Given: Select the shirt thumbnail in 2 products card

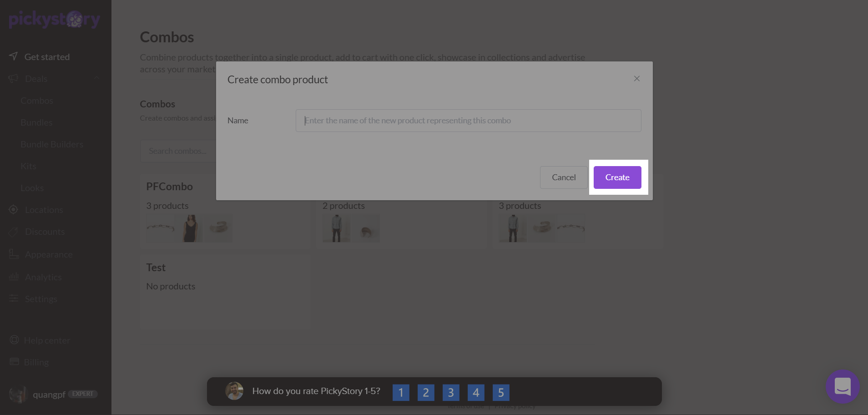Looking at the screenshot, I should click(x=336, y=228).
